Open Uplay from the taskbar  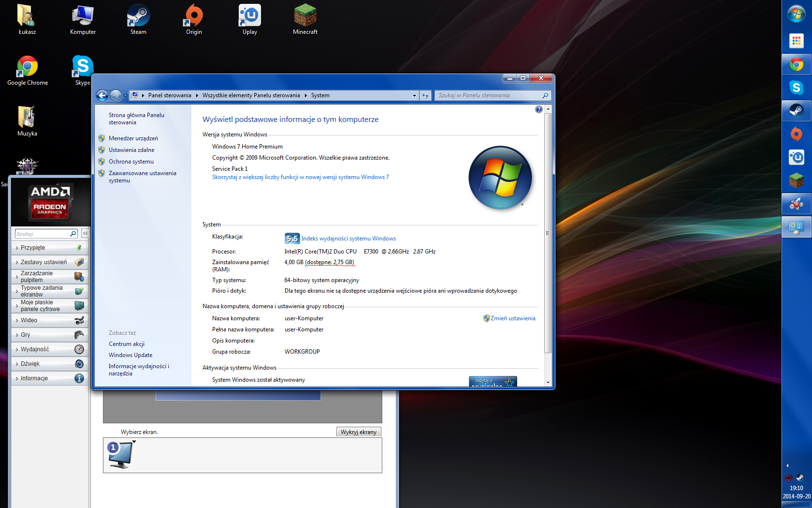pyautogui.click(x=797, y=157)
